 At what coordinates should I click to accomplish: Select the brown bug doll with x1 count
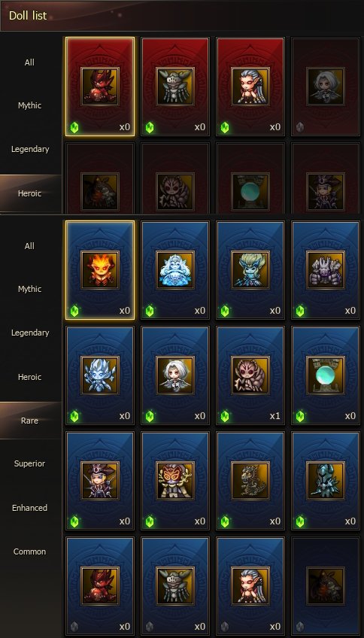[x=250, y=375]
